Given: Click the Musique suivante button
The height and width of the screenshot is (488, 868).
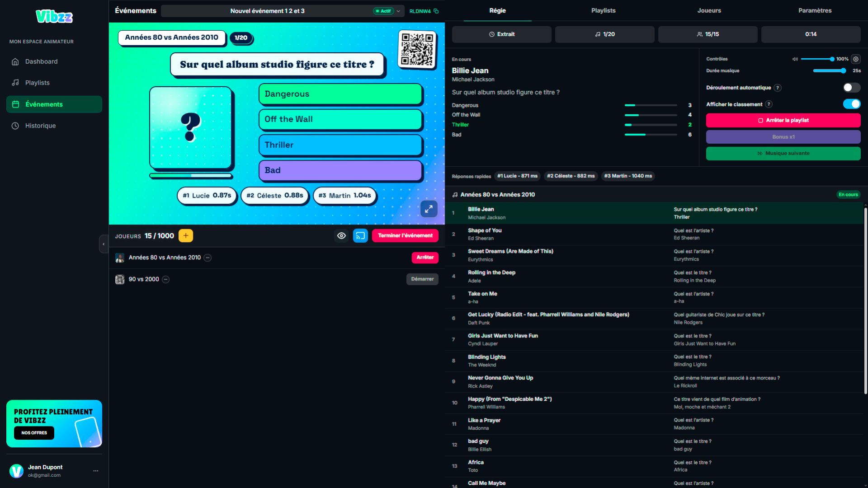Looking at the screenshot, I should [x=783, y=153].
